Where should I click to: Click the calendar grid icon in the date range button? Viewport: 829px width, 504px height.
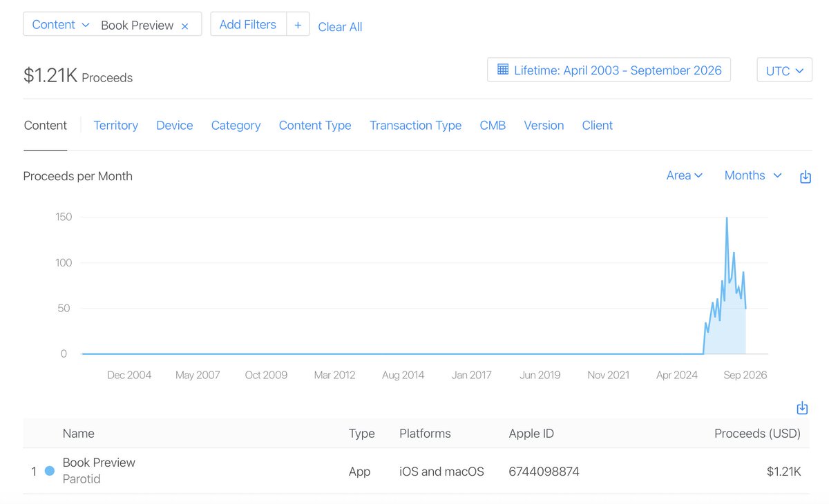click(x=503, y=70)
